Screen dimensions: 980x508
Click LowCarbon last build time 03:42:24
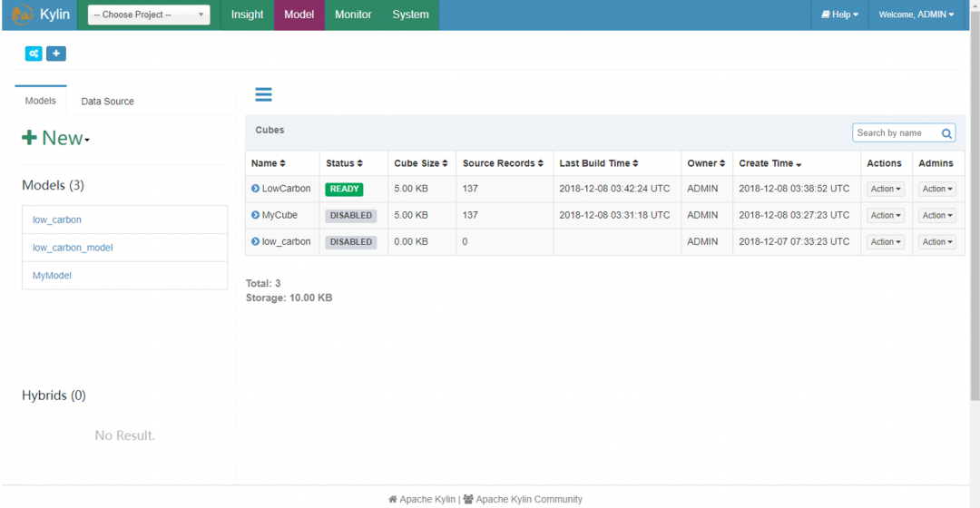pyautogui.click(x=614, y=189)
